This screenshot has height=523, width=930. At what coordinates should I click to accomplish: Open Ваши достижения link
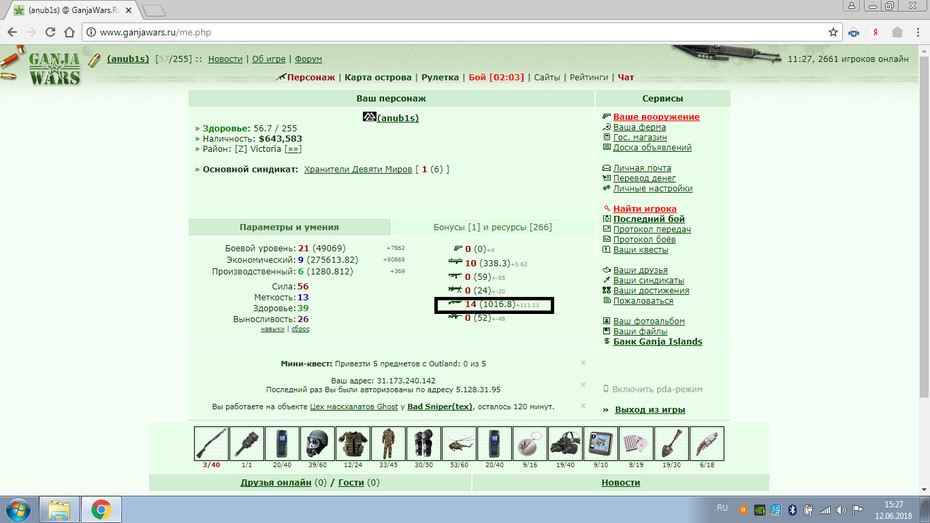(651, 291)
